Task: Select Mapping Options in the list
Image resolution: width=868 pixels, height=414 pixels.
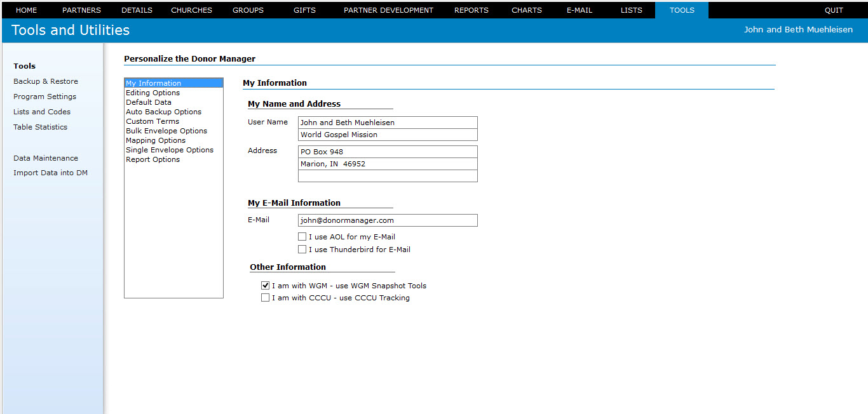Action: point(173,140)
